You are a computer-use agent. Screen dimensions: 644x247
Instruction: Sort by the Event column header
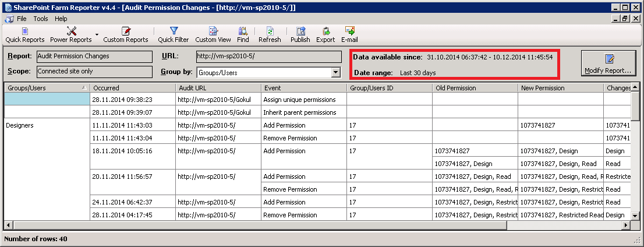303,88
